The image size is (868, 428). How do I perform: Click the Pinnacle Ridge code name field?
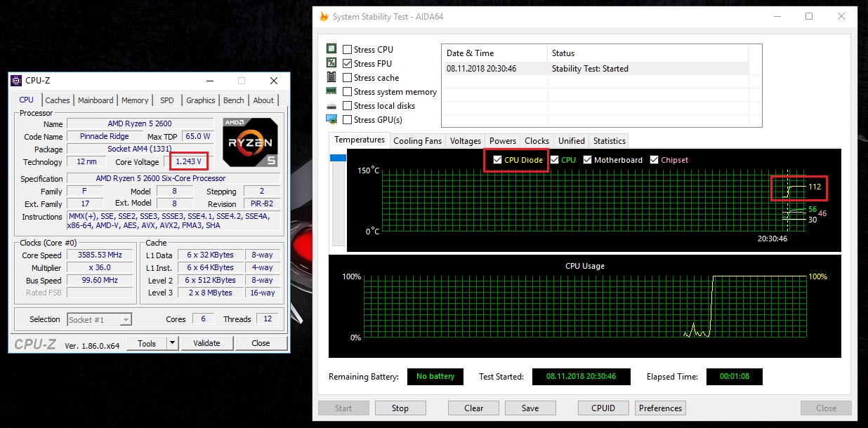[x=104, y=136]
